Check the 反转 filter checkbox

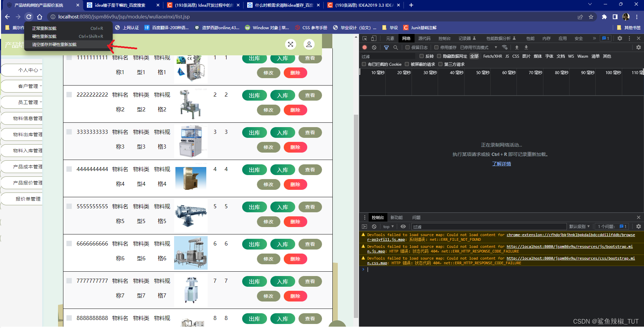click(x=422, y=56)
